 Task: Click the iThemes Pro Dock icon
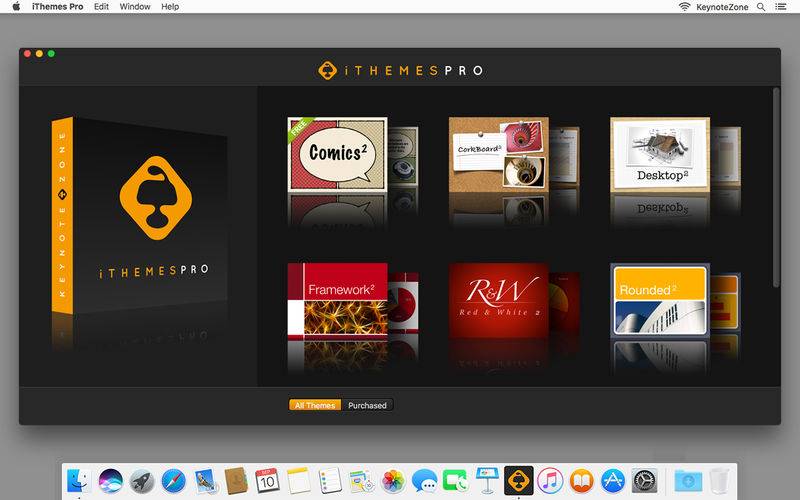[519, 481]
